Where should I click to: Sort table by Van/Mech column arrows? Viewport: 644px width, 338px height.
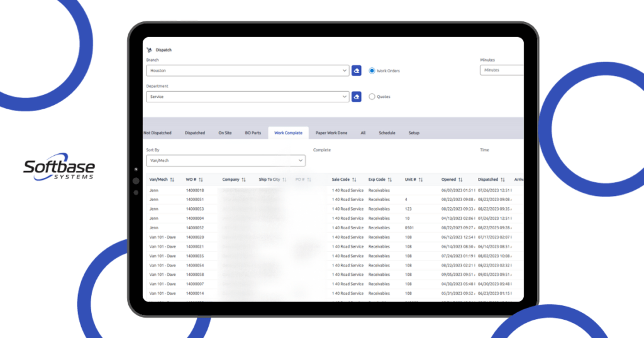pyautogui.click(x=172, y=180)
